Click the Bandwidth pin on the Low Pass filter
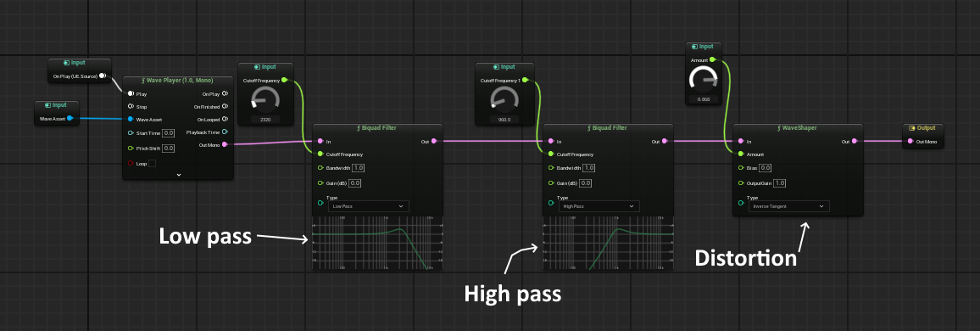The height and width of the screenshot is (331, 980). pos(320,168)
